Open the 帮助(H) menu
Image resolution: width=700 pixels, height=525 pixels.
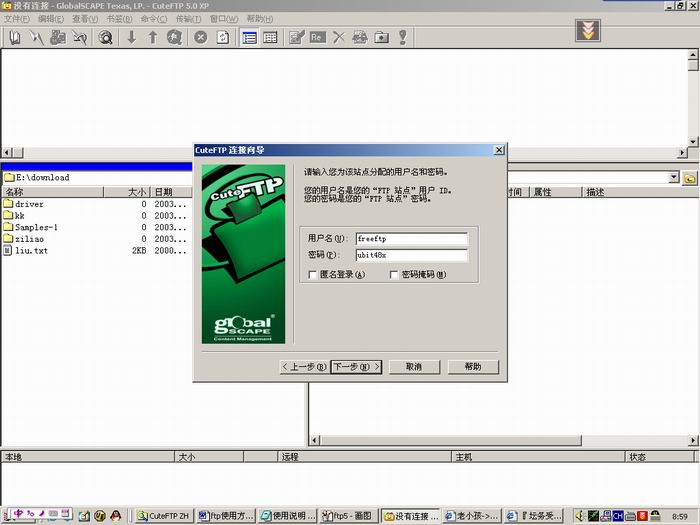259,19
